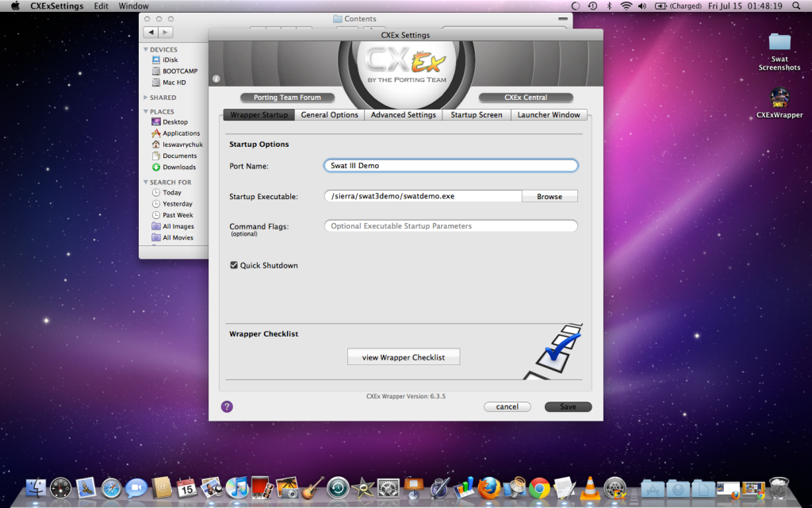Open the Wi-Fi status menu

[626, 6]
